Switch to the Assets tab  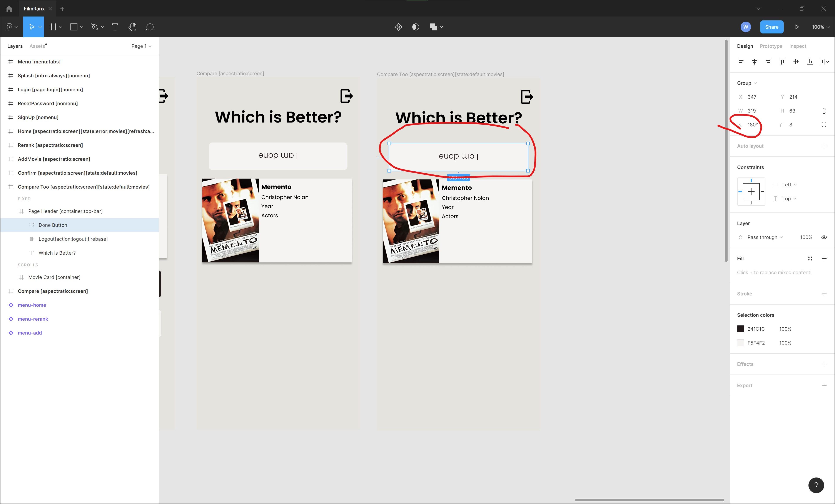point(37,46)
